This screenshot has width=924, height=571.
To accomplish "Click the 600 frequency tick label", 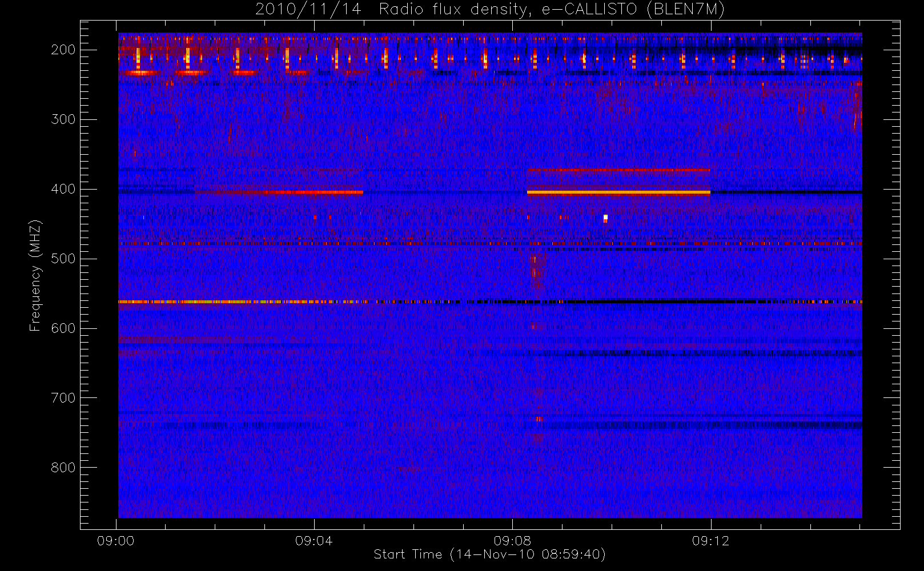I will tap(63, 328).
